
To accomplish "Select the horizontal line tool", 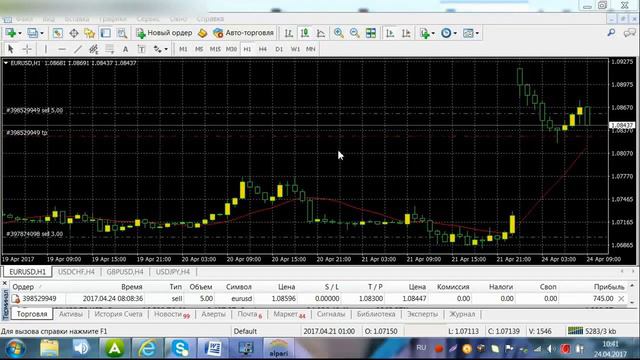I will point(62,49).
